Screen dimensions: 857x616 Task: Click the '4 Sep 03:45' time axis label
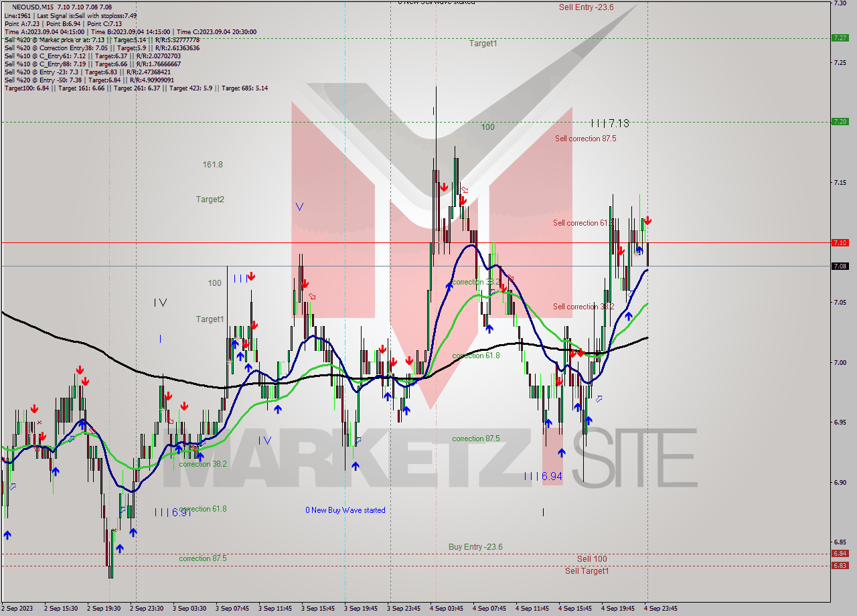coord(447,609)
